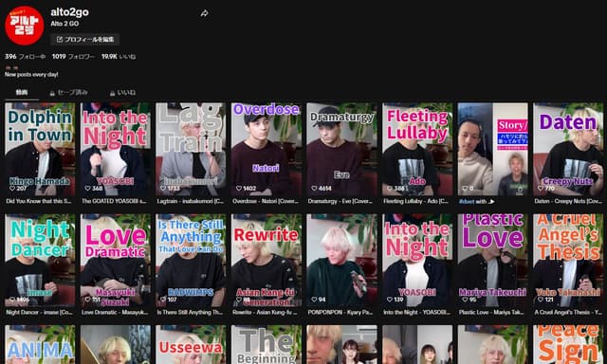Play the Night Dancer imase video

point(40,261)
